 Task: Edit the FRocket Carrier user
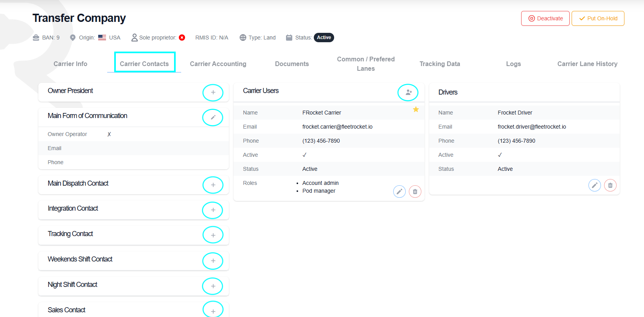(399, 192)
